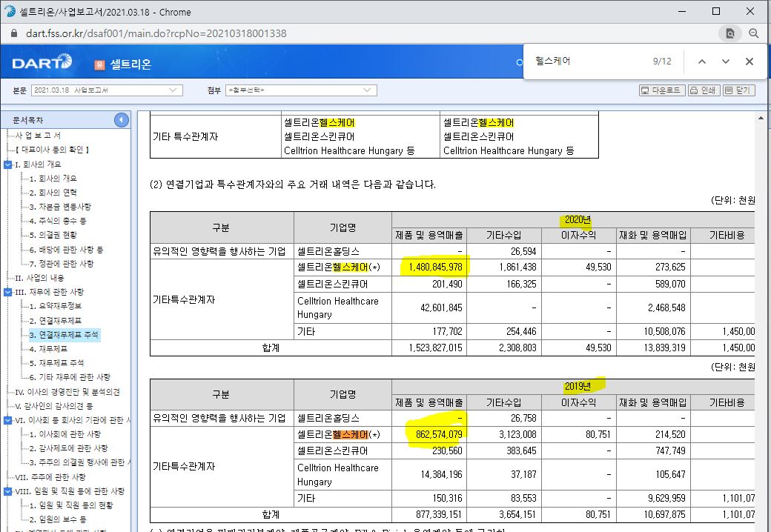Open the 본문 document dropdown
The image size is (771, 532).
107,90
